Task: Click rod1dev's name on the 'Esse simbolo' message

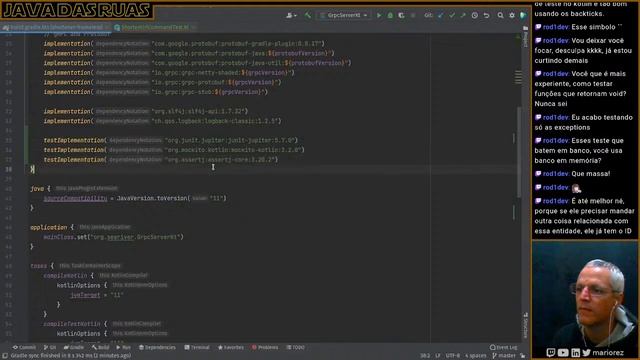Action: (x=556, y=27)
